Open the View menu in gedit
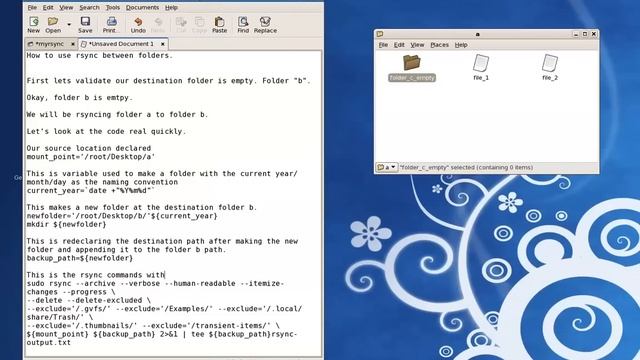The width and height of the screenshot is (640, 360). (66, 7)
